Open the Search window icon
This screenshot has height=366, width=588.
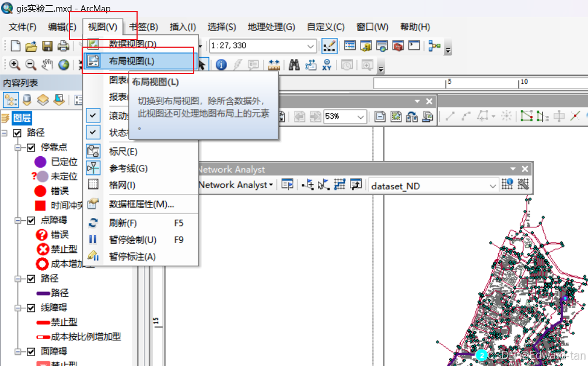pyautogui.click(x=381, y=45)
